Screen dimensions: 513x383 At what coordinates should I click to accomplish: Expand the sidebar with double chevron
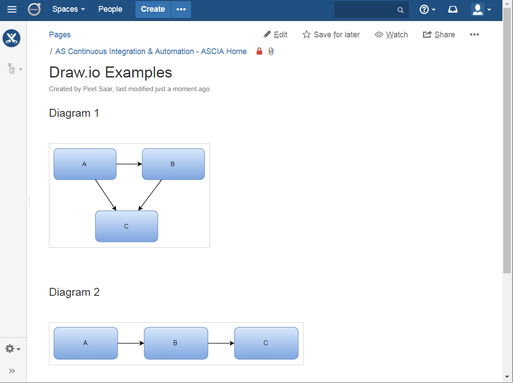click(x=12, y=371)
